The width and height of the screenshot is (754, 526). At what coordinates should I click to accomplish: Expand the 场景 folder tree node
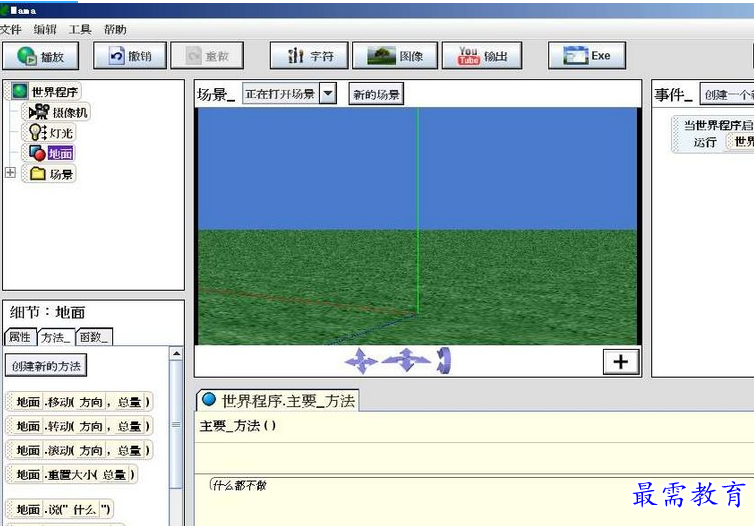click(10, 173)
